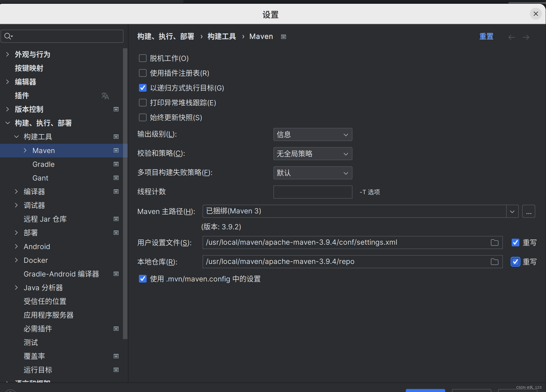Expand the Java 分析器 tree node

coord(16,287)
